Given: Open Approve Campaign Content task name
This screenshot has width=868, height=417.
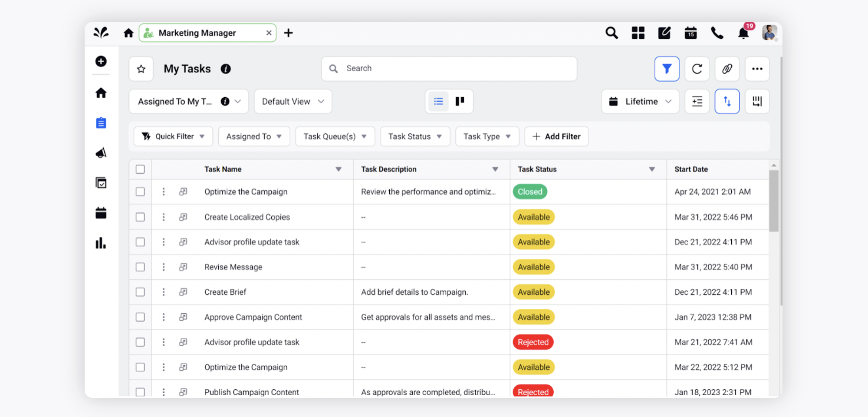Looking at the screenshot, I should tap(253, 317).
